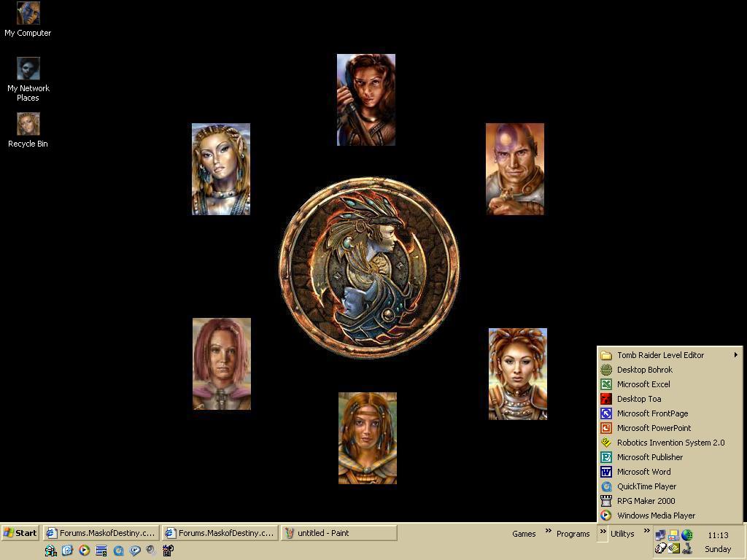
Task: Click the display settings icon in system tray
Action: 673,535
